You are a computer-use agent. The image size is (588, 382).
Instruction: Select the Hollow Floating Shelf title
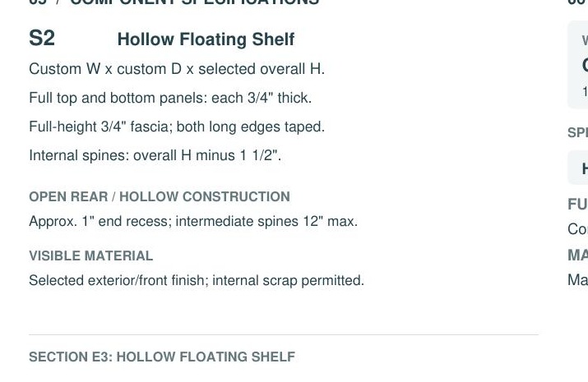coord(206,39)
